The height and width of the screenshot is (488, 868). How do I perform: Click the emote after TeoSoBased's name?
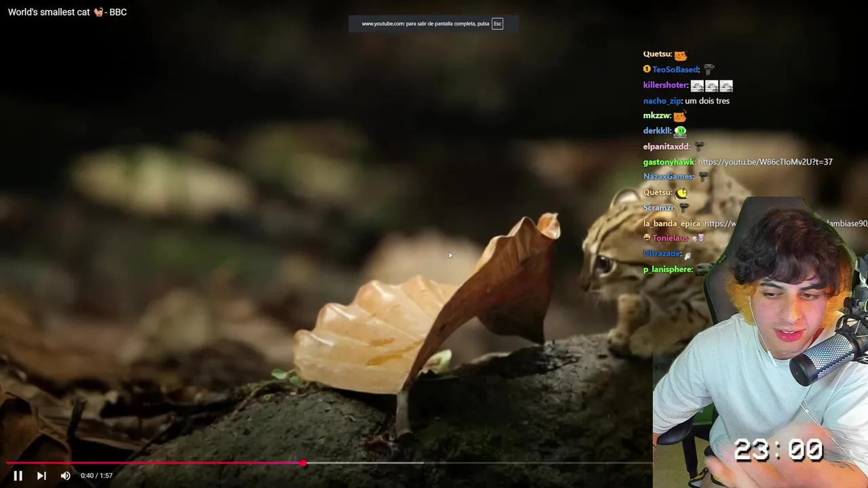(709, 70)
